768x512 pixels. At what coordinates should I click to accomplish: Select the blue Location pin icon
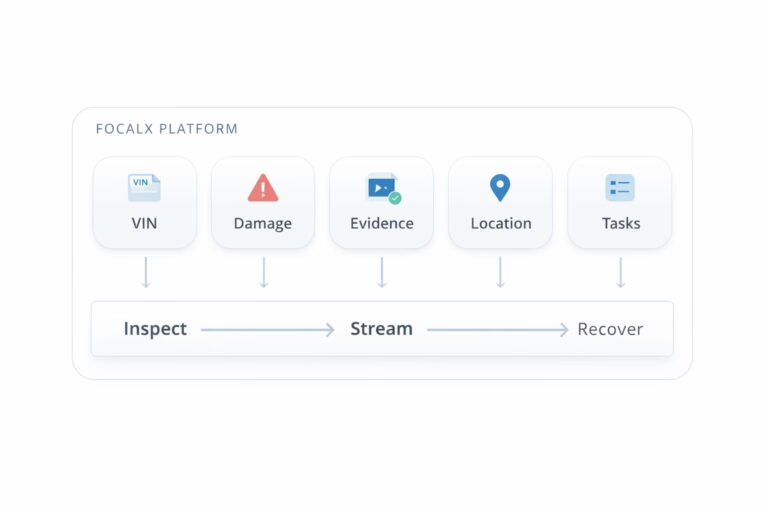tap(499, 187)
